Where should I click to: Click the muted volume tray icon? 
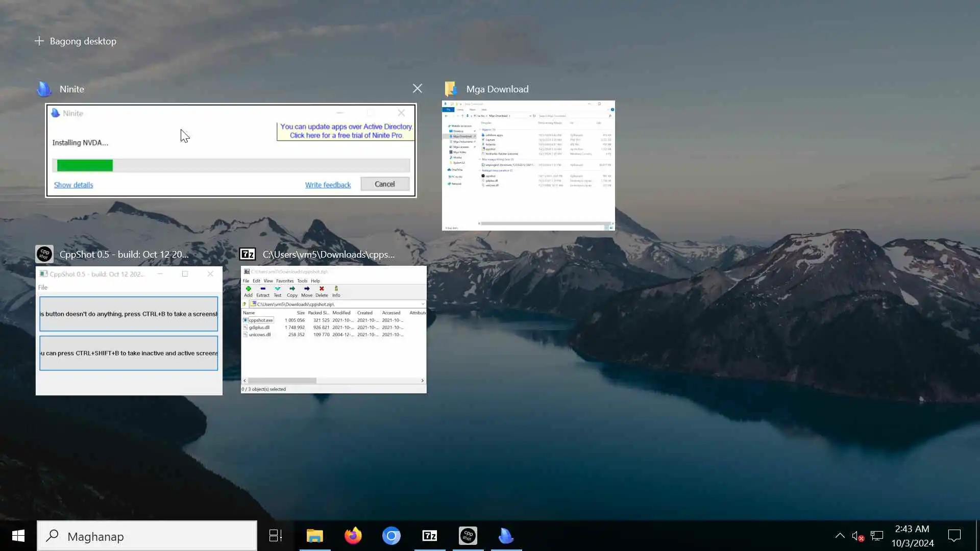(x=857, y=536)
